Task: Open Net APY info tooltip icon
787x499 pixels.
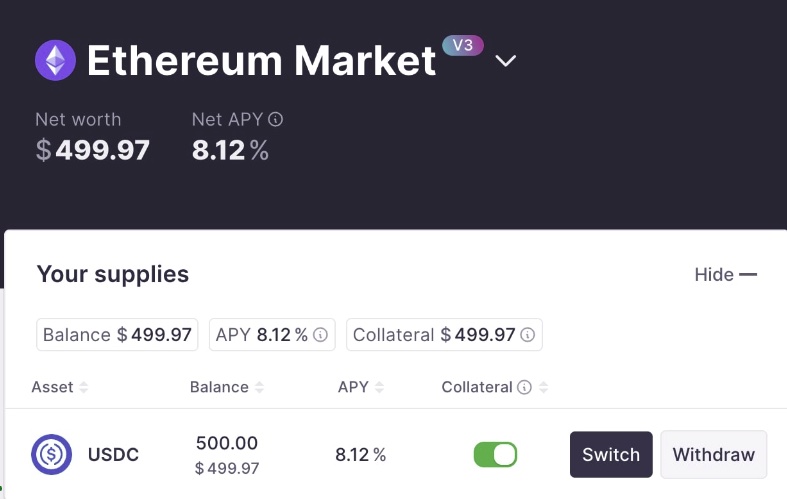Action: point(276,119)
